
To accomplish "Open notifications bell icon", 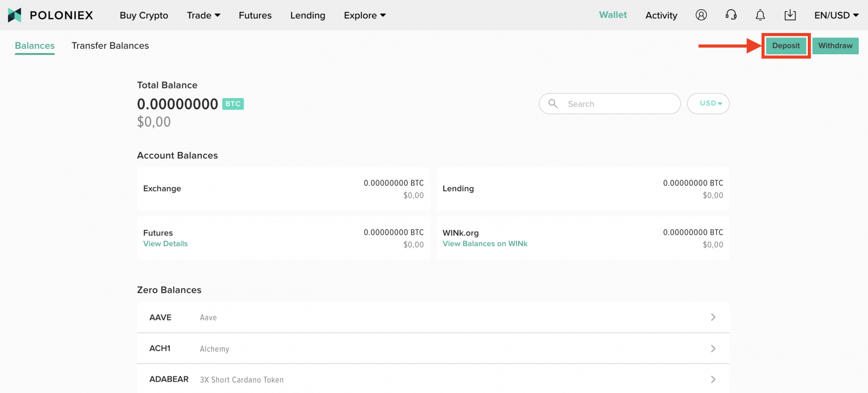I will coord(760,15).
